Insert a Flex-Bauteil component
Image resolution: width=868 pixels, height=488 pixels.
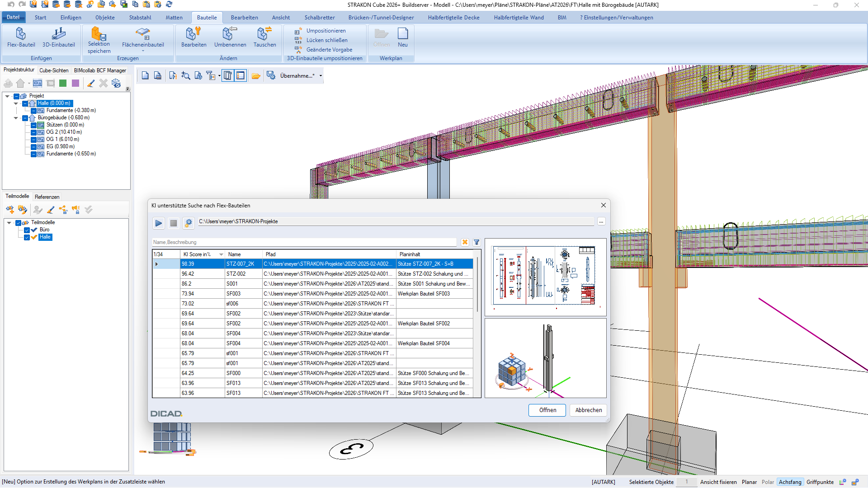click(x=21, y=37)
